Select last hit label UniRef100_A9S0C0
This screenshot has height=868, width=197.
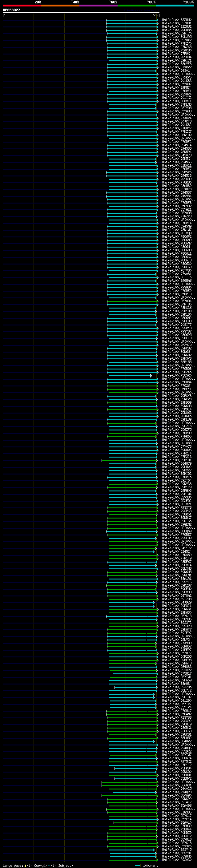coord(177,860)
